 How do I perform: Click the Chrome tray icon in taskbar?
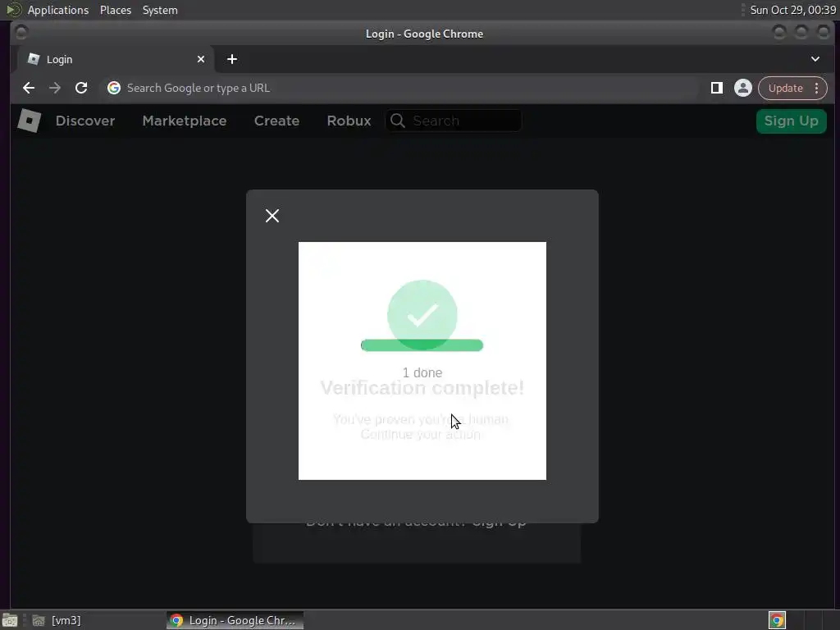777,620
